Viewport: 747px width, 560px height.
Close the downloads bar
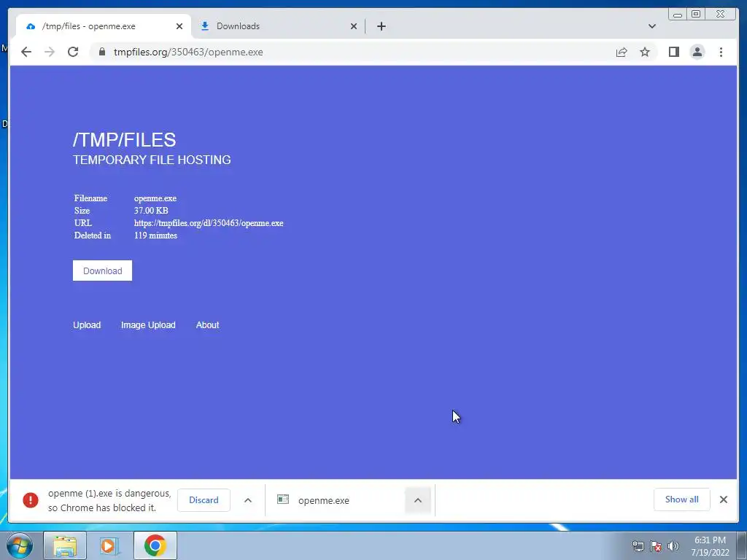tap(723, 499)
